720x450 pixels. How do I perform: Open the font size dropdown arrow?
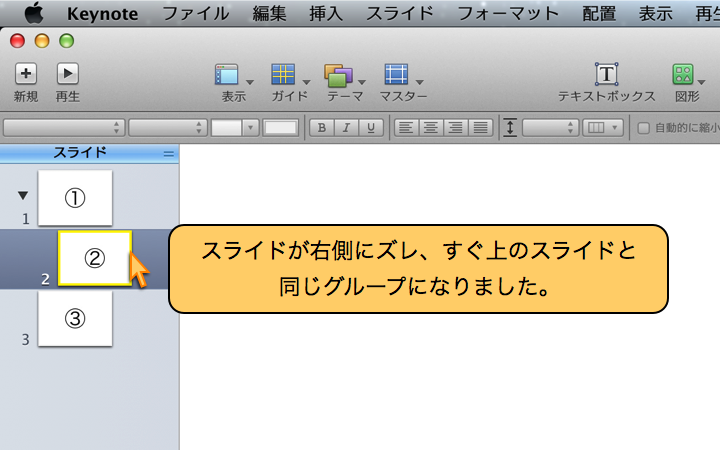tap(250, 128)
